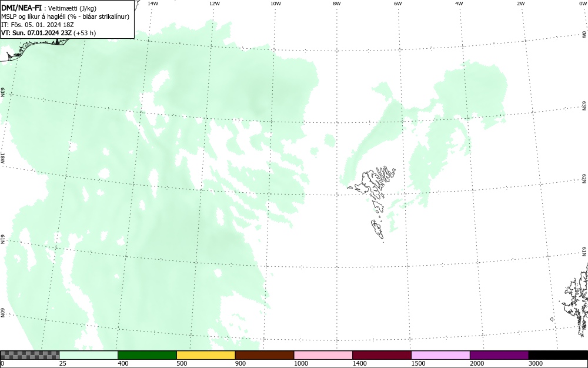Screen dimensions: 588x368
Task: Click the 6W longitude label
Action: coord(398,4)
